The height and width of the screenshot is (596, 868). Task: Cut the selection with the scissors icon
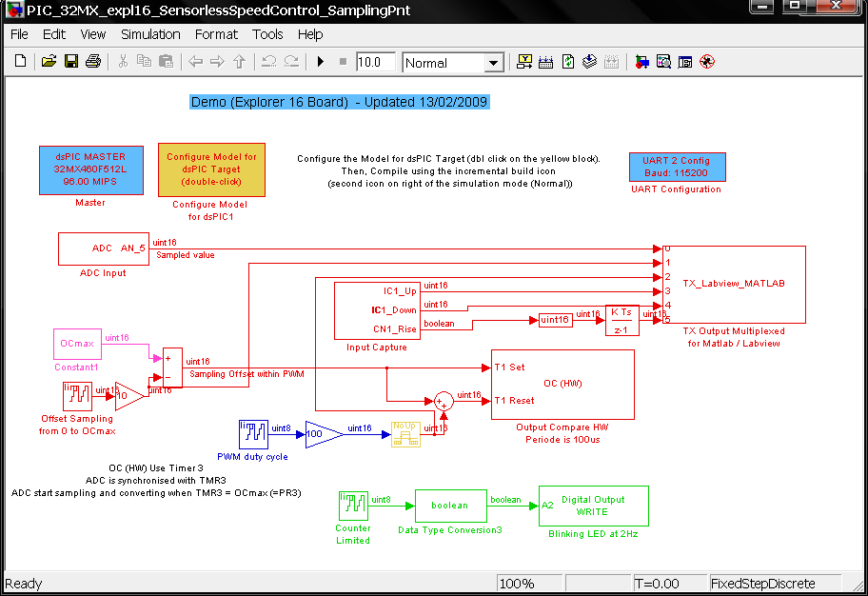123,61
